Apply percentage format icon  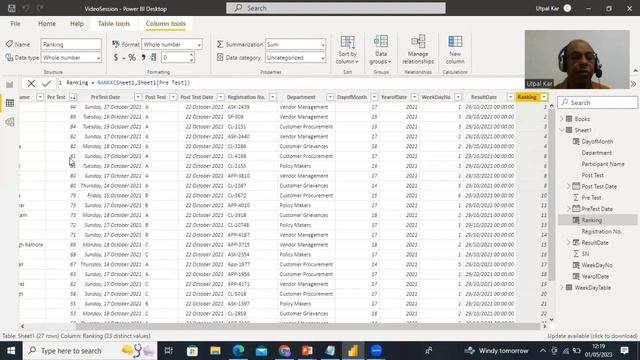[132, 58]
